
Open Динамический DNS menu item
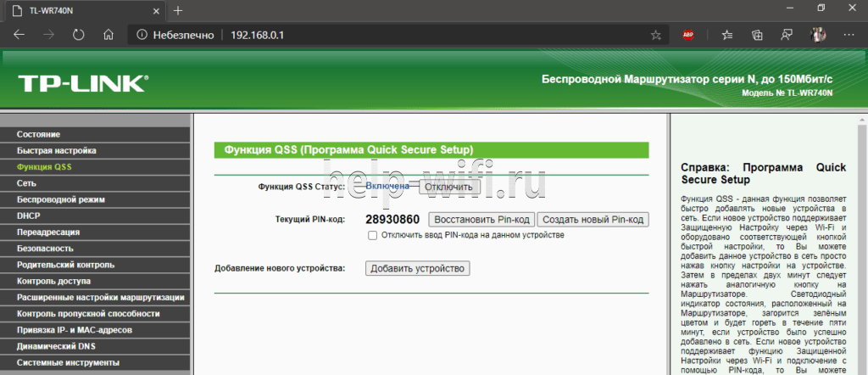click(95, 347)
